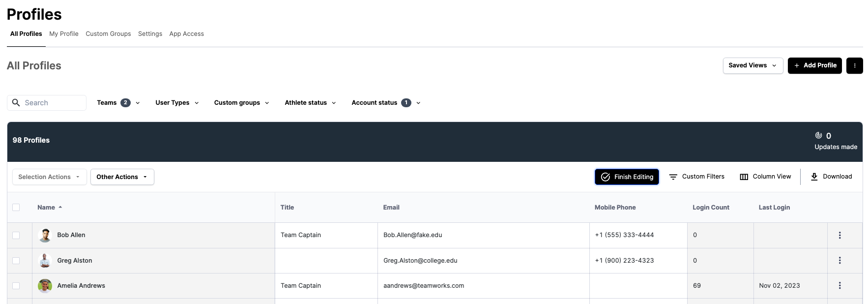Click Amelia Andrews' avatar photo

45,285
